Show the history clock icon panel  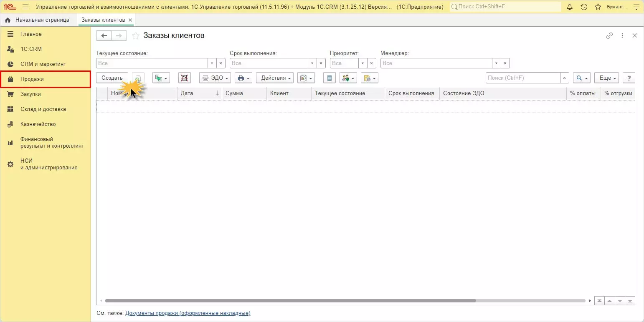pyautogui.click(x=584, y=7)
